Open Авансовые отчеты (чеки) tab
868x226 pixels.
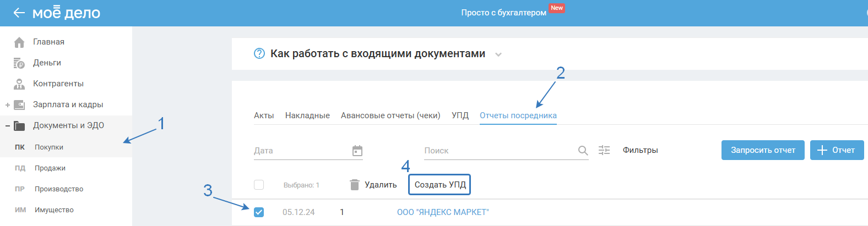tap(390, 115)
